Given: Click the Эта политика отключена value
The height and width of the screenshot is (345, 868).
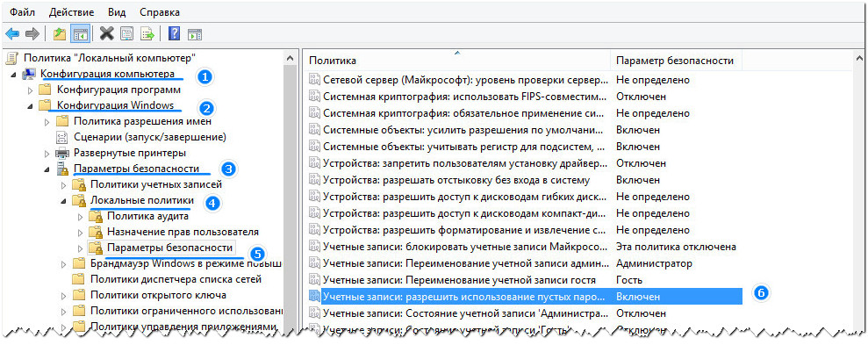Looking at the screenshot, I should [x=676, y=247].
